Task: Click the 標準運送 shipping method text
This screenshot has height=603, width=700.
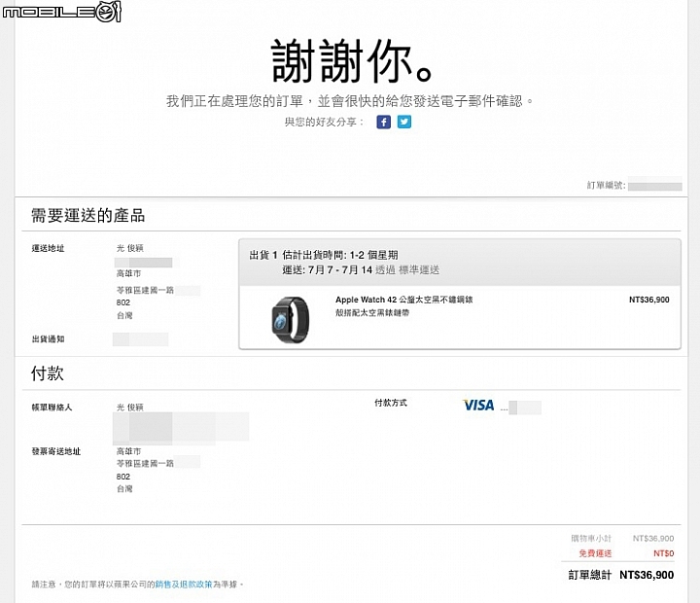Action: (419, 269)
